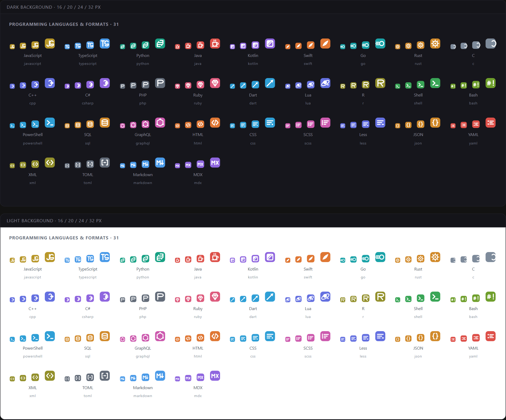Click the lowercase 'yaml' slug in the light section
The height and width of the screenshot is (420, 506).
[x=473, y=356]
